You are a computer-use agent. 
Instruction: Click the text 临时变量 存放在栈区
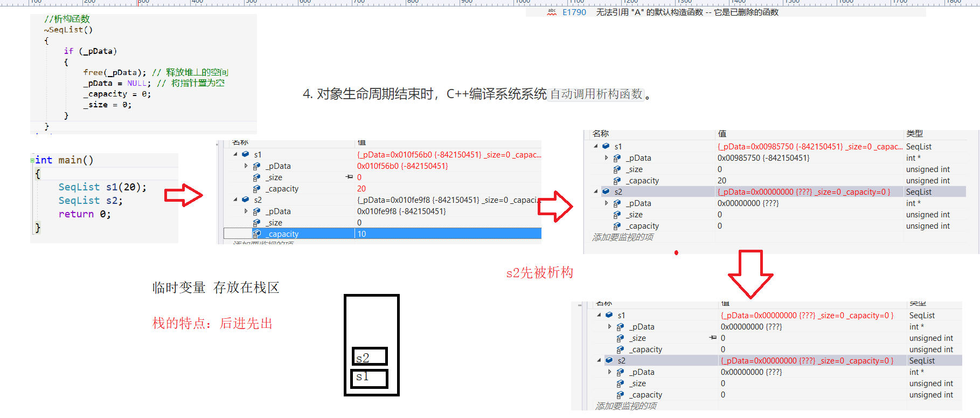(216, 287)
